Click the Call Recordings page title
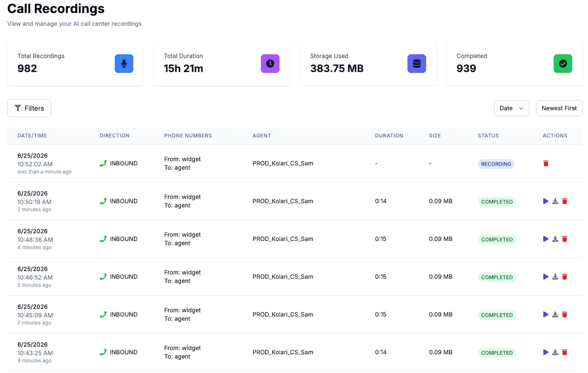588x373 pixels. coord(56,9)
